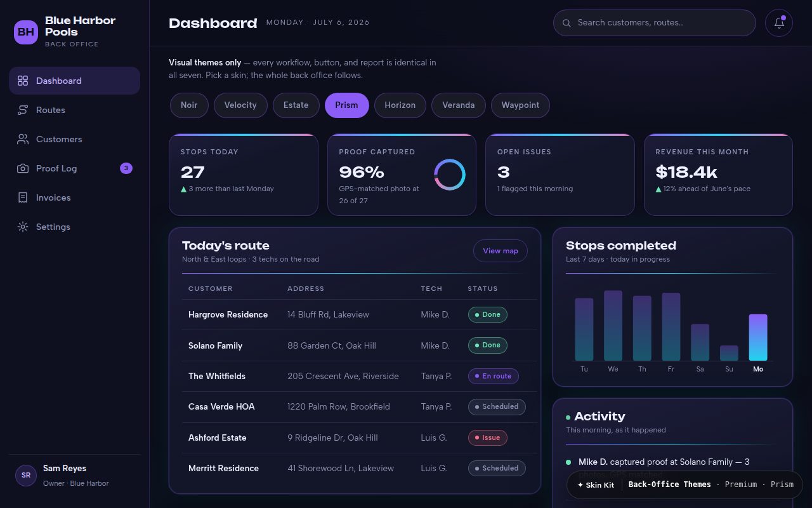
Task: Select the Veranda theme
Action: click(x=458, y=105)
